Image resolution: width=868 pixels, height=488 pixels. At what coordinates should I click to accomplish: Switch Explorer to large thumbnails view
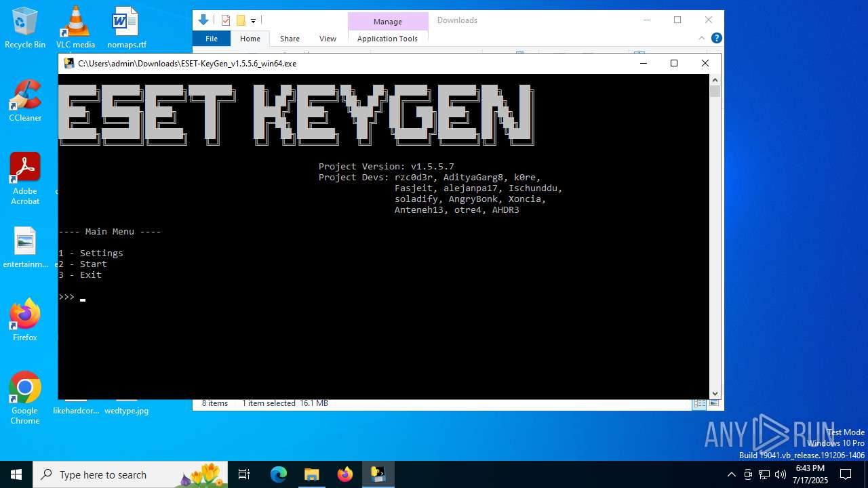(x=713, y=403)
